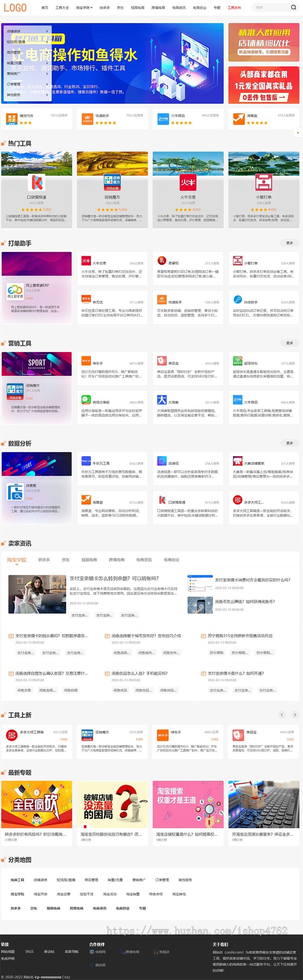The height and width of the screenshot is (980, 303).
Task: Click 更多 button beside 打单助手
Action: click(290, 243)
